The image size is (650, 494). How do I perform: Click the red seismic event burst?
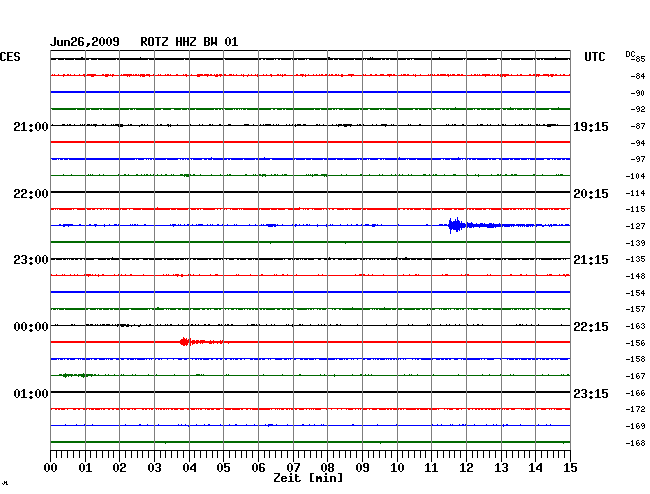185,342
